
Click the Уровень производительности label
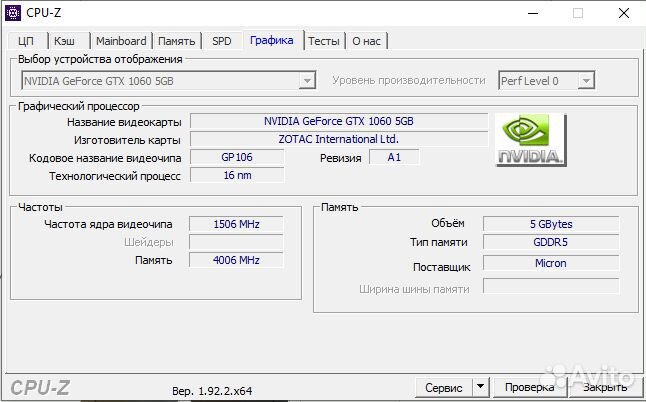[x=409, y=81]
